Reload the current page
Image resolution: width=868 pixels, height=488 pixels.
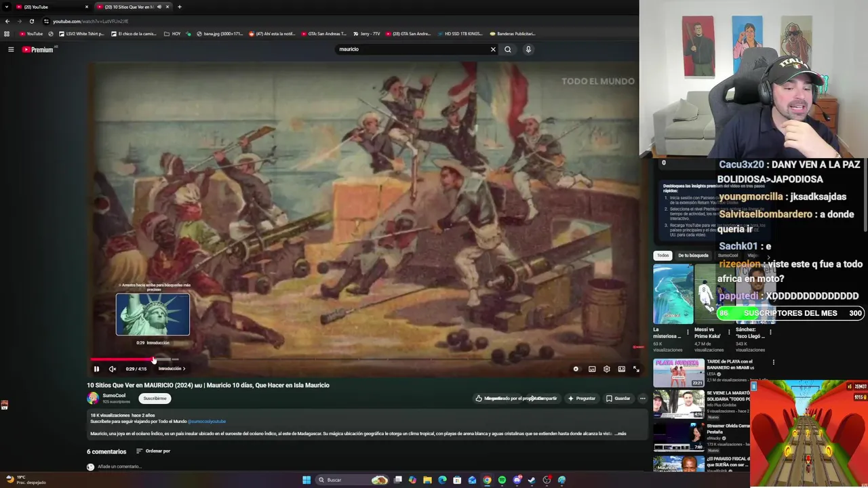point(31,21)
